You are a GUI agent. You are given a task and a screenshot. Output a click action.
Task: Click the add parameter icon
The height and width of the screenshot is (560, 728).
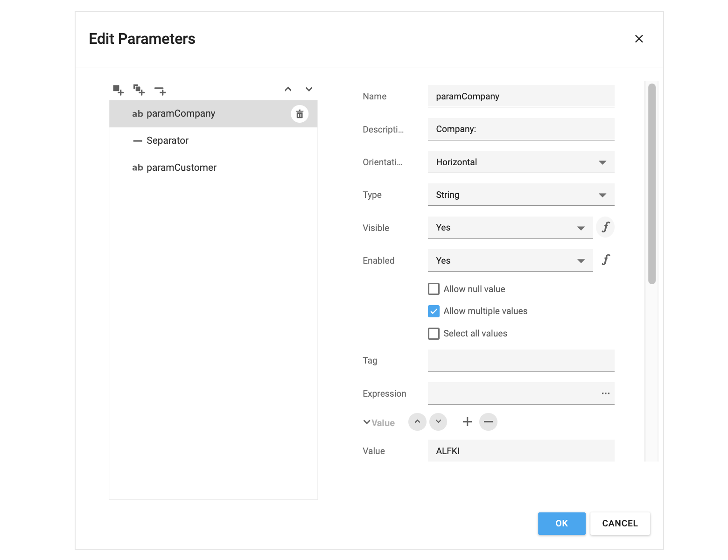(x=119, y=90)
